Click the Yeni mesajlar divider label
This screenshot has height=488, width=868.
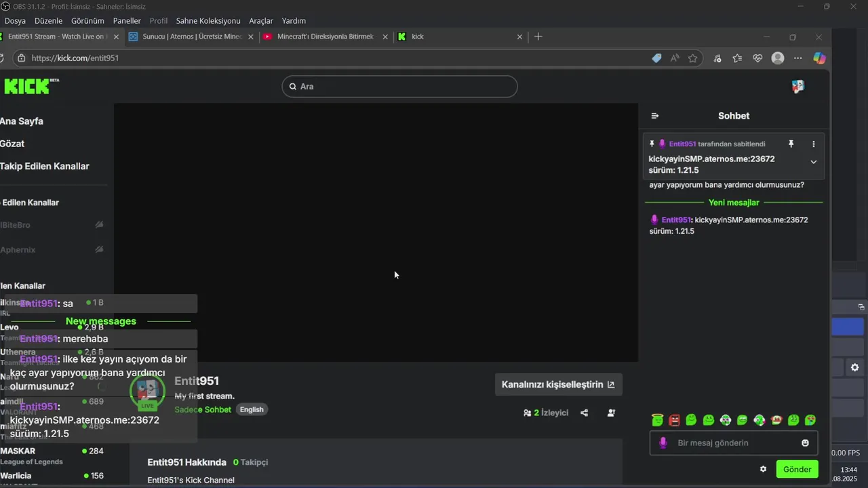[x=734, y=203]
